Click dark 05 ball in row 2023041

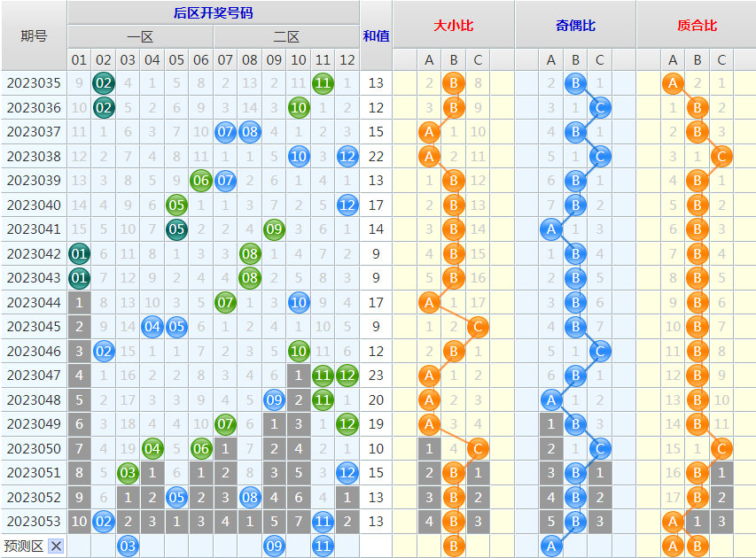click(176, 229)
